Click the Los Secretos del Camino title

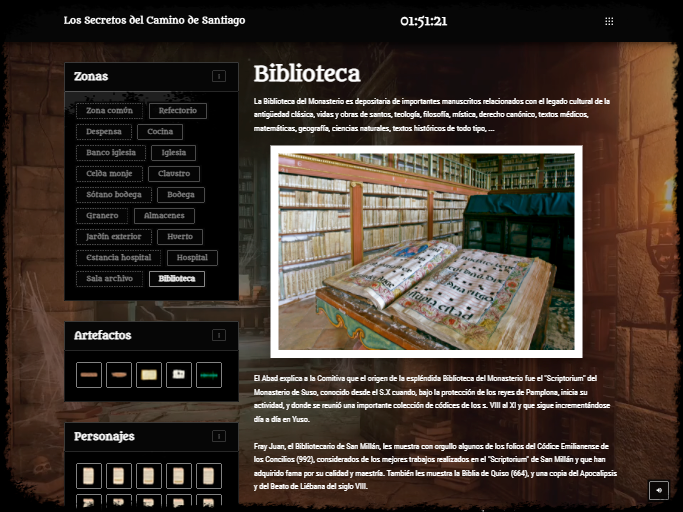(x=154, y=21)
